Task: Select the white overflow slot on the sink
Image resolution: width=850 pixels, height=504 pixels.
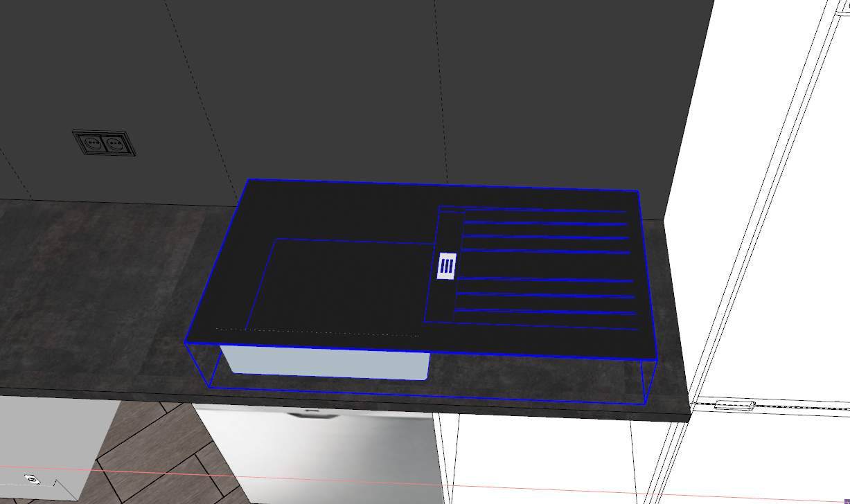Action: (447, 267)
